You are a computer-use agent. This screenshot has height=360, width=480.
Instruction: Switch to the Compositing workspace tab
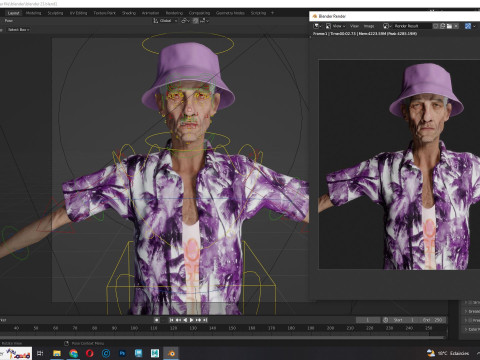point(199,13)
